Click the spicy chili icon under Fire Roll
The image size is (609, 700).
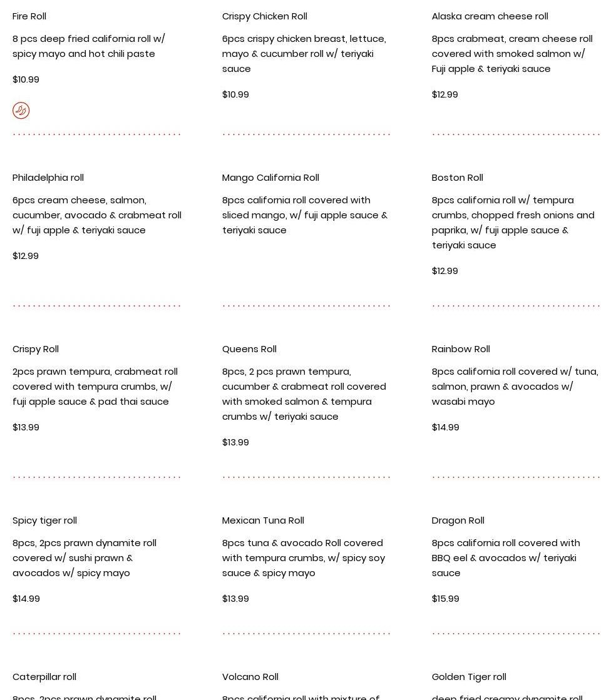tap(21, 111)
